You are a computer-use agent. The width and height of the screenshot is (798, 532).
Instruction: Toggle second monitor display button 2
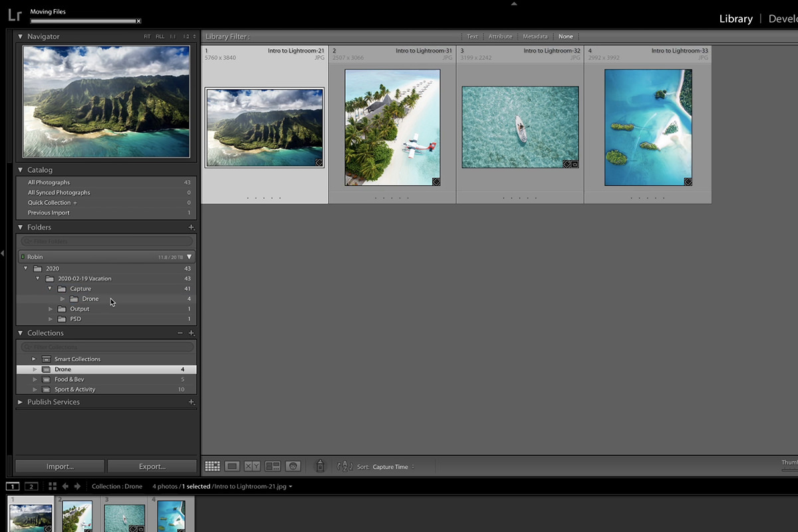coord(31,486)
